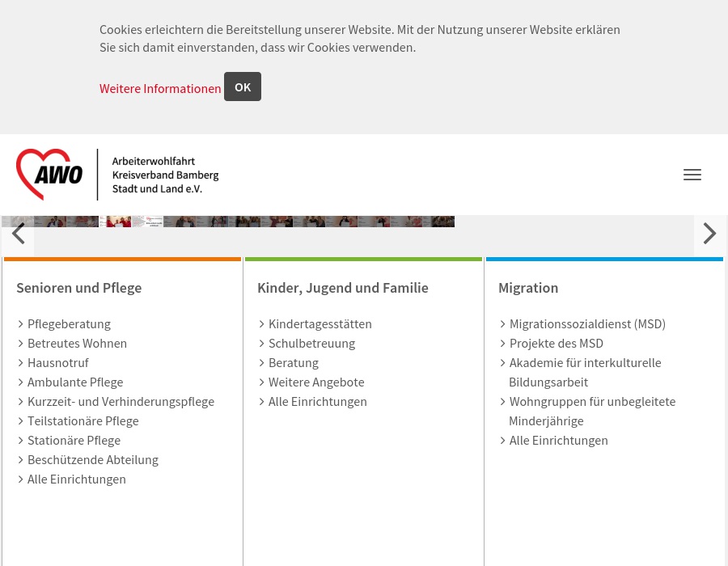Go to Betreutes Wohnen
The image size is (728, 566).
(x=77, y=344)
